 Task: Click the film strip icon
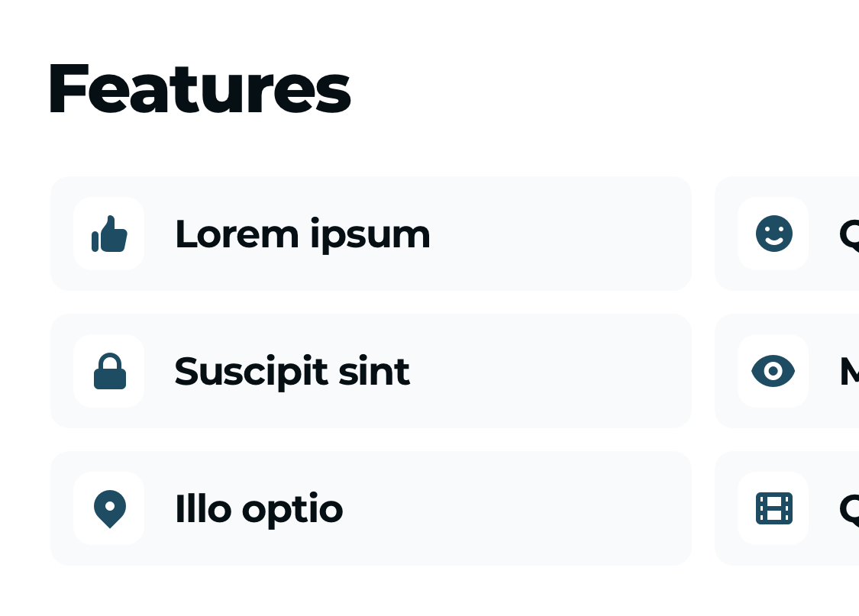(773, 508)
